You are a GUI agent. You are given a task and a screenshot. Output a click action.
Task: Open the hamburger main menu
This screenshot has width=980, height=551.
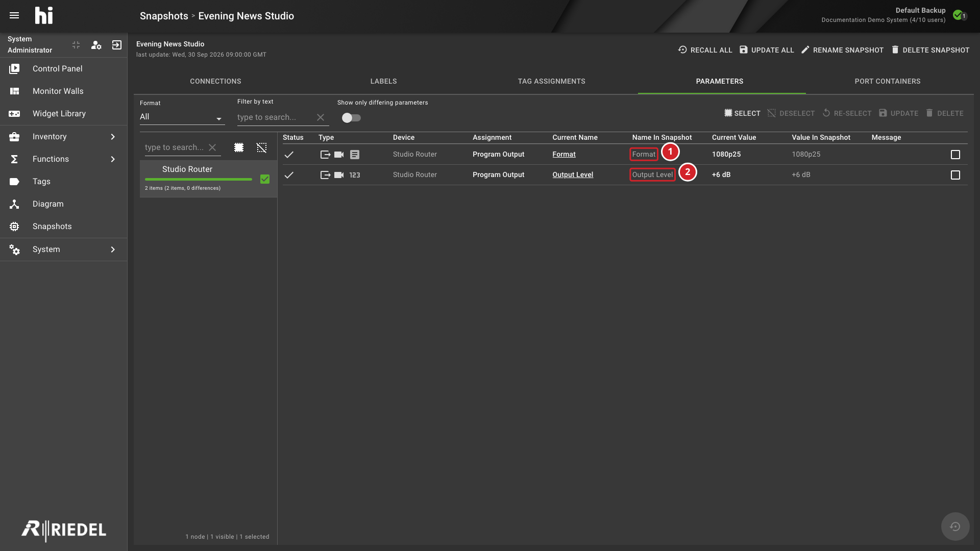coord(14,15)
